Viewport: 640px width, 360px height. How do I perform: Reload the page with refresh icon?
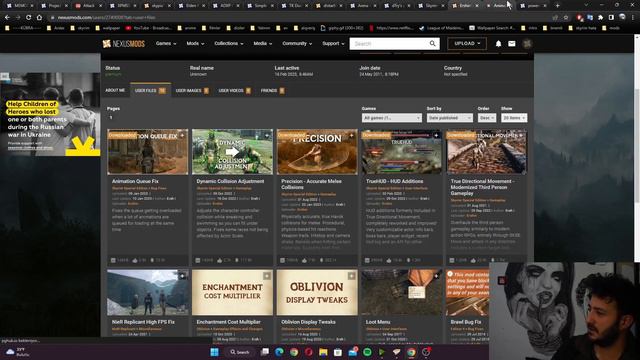click(28, 18)
